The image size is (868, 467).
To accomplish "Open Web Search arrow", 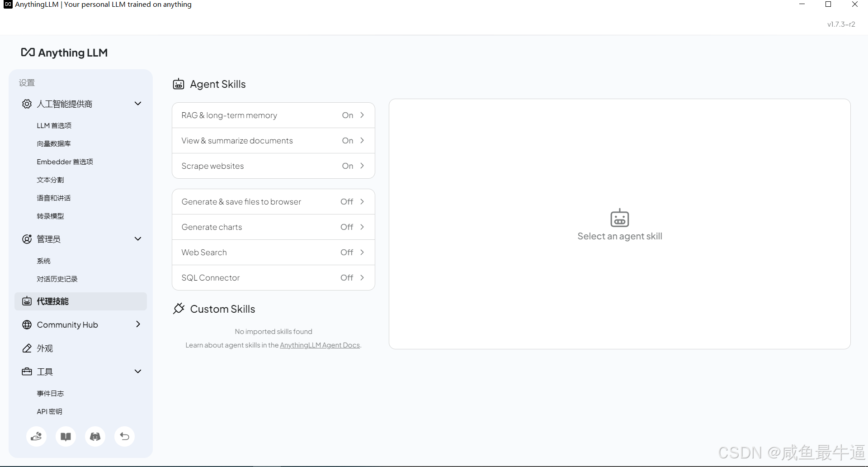I will pos(362,252).
